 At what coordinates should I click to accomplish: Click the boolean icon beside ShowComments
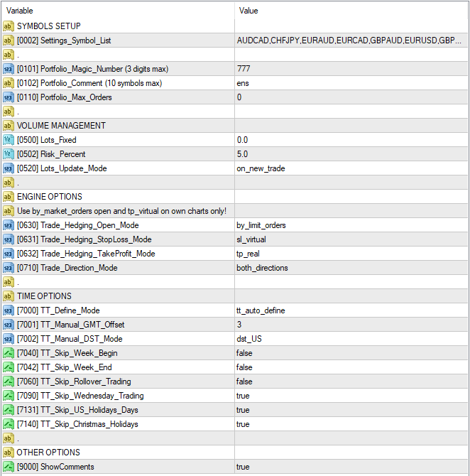pyautogui.click(x=9, y=467)
